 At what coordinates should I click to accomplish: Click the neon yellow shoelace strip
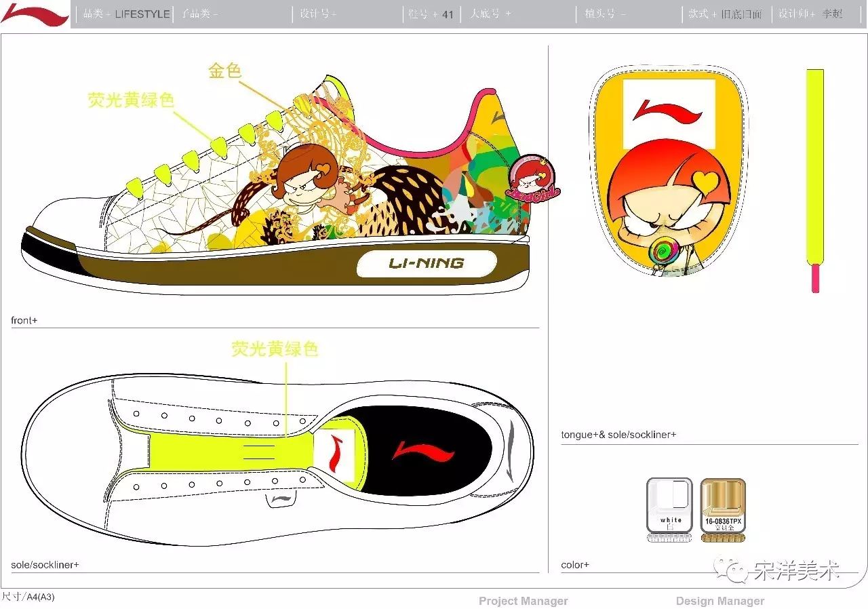(x=814, y=168)
